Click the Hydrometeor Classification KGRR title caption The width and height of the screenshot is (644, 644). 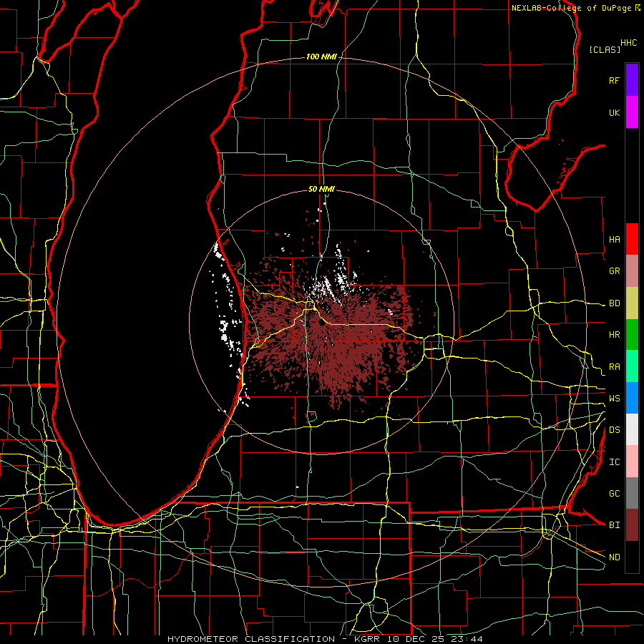(325, 639)
